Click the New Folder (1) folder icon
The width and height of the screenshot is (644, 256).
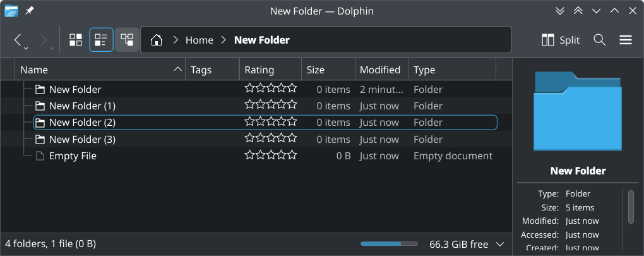click(40, 106)
